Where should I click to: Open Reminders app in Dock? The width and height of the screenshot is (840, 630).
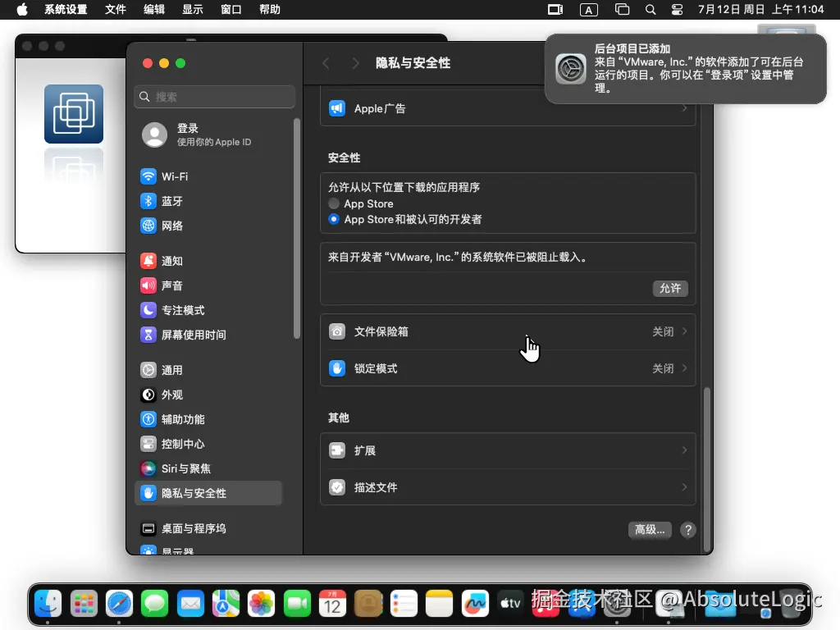[x=404, y=604]
